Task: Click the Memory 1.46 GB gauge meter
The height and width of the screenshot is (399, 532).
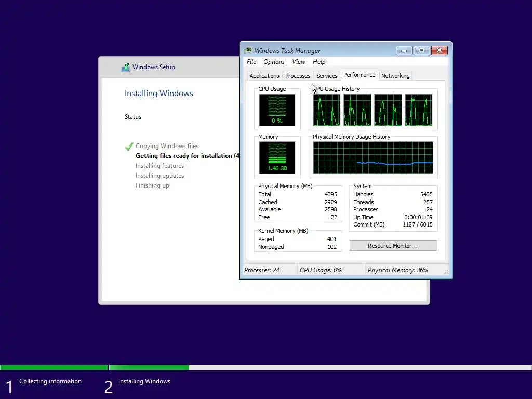Action: pos(277,157)
